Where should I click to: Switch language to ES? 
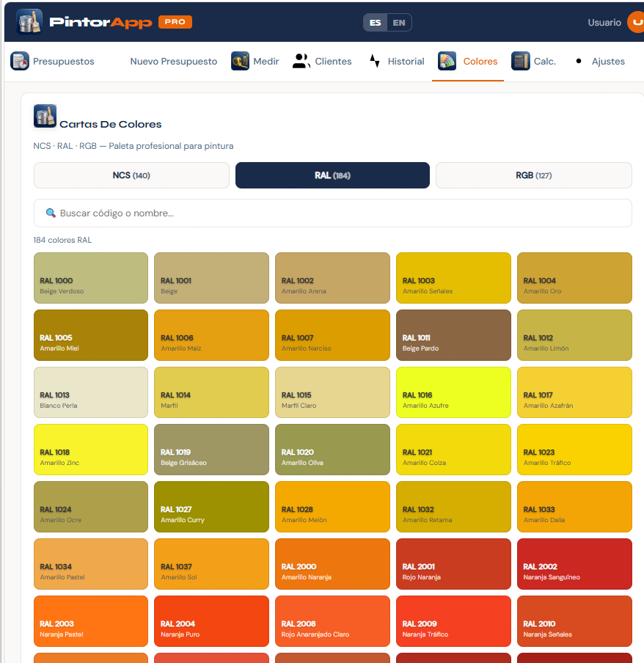pyautogui.click(x=375, y=23)
